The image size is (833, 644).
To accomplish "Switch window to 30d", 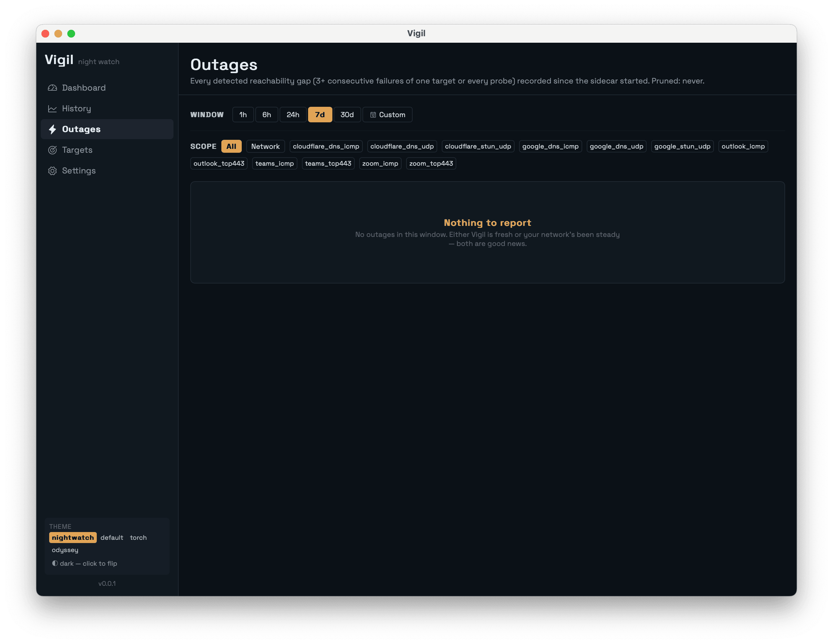I will coord(347,115).
